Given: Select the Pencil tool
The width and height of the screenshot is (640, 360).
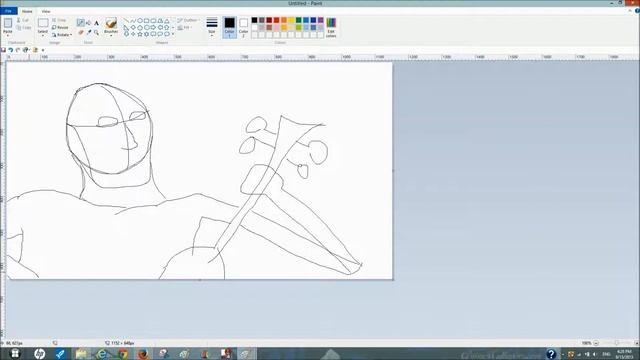Looking at the screenshot, I should (x=80, y=23).
